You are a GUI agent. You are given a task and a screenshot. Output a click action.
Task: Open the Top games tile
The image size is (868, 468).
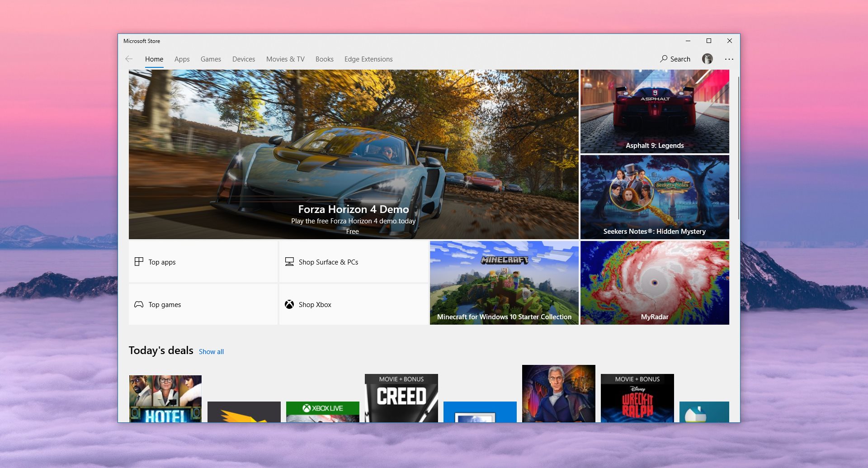point(203,304)
